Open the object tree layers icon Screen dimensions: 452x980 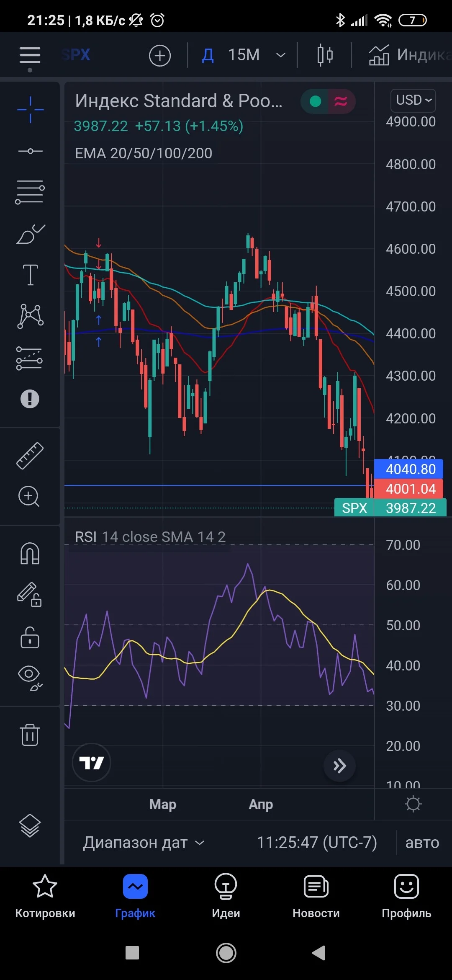[x=30, y=825]
